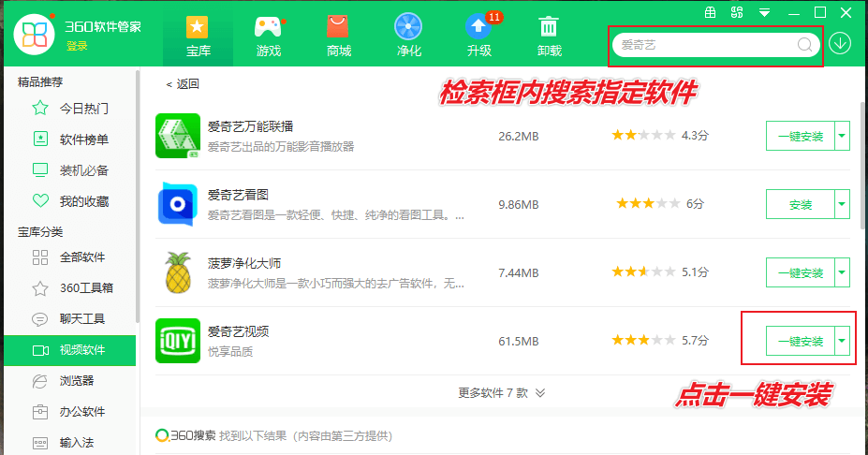This screenshot has height=455, width=868.
Task: Click the gift box icon in title bar
Action: click(711, 12)
